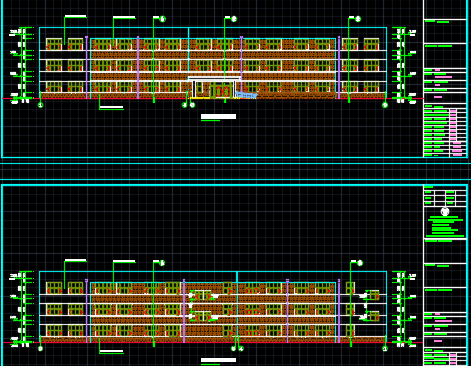Pick the rightmost axis bubble below lower elevation

coord(385,349)
